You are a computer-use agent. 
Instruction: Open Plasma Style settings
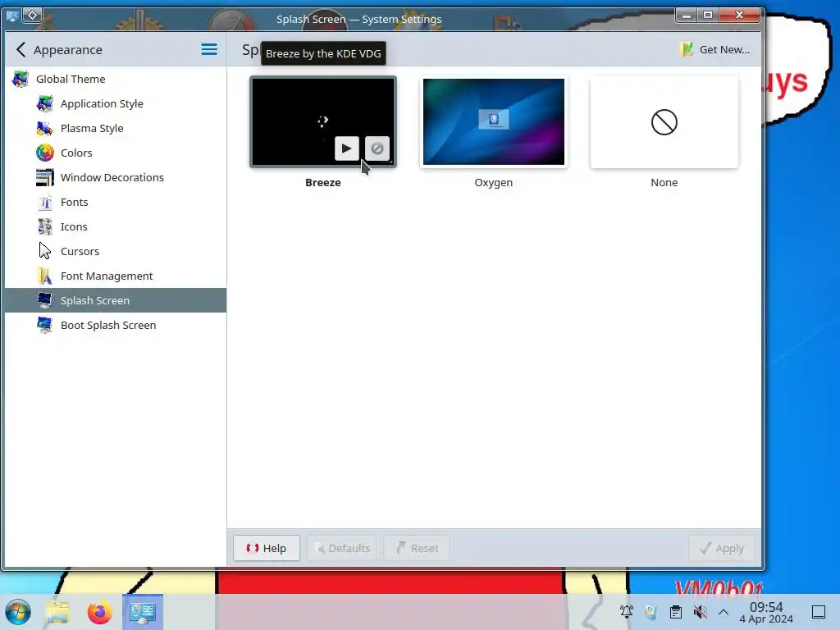[x=116, y=129]
